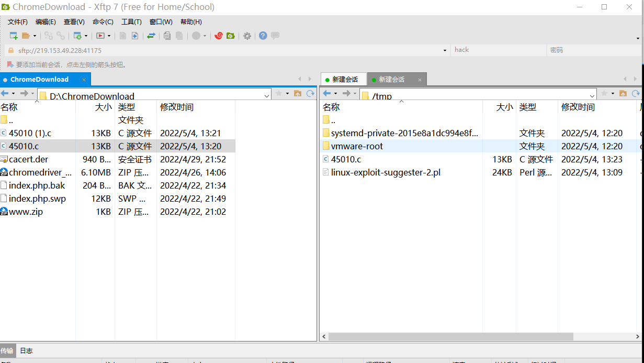Click the session properties window-gear icon

click(x=77, y=36)
